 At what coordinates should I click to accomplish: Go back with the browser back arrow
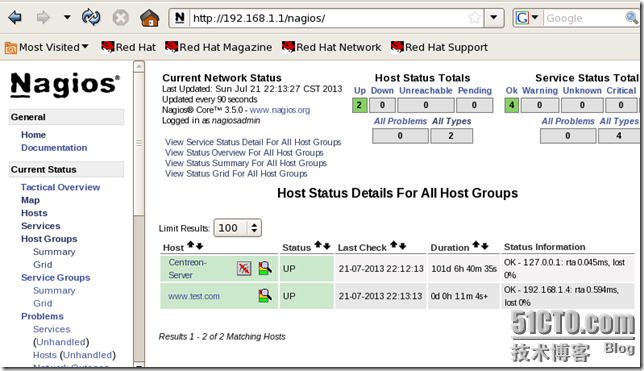tap(15, 18)
